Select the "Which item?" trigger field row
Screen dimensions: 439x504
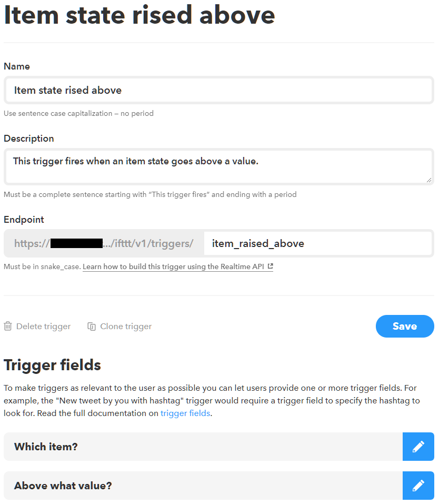203,447
